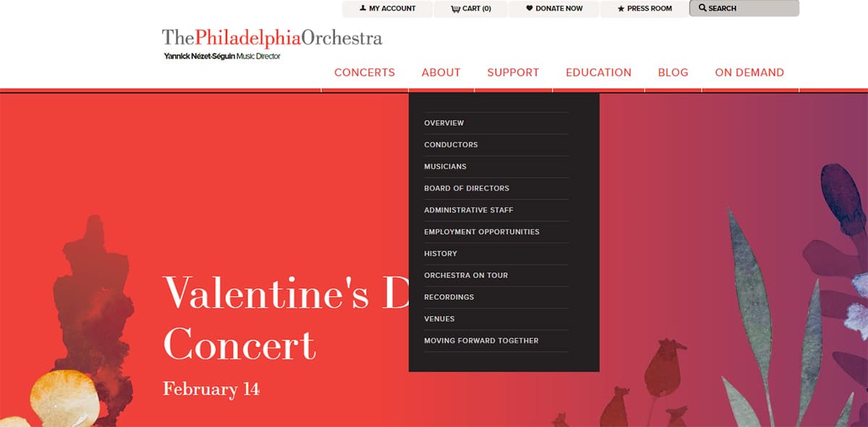The width and height of the screenshot is (868, 427).
Task: Select Conductors from the About menu
Action: pyautogui.click(x=451, y=145)
